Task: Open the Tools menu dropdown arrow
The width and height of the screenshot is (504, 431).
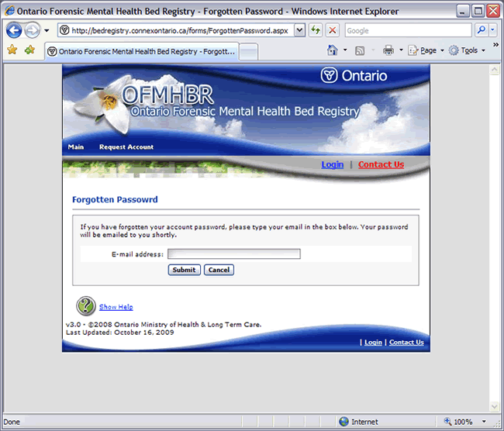Action: pos(483,50)
